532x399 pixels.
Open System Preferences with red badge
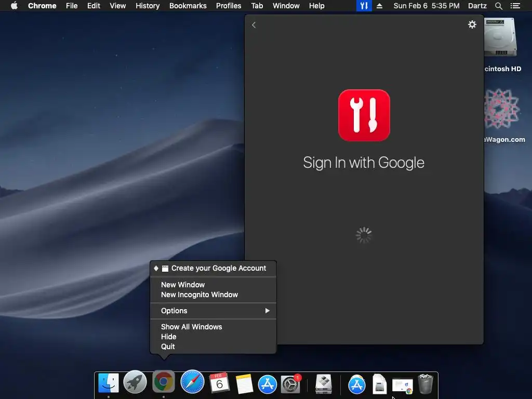pos(291,384)
